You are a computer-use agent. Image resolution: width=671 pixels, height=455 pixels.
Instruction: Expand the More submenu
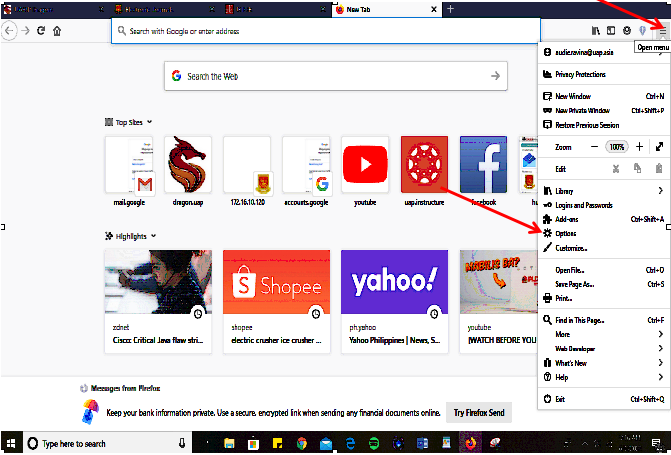[x=604, y=334]
